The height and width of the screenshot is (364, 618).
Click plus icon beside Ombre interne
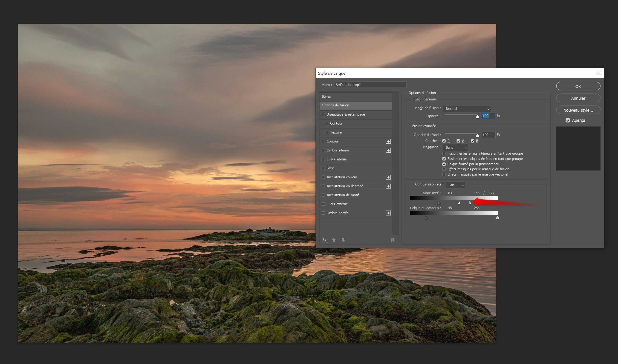pos(388,150)
